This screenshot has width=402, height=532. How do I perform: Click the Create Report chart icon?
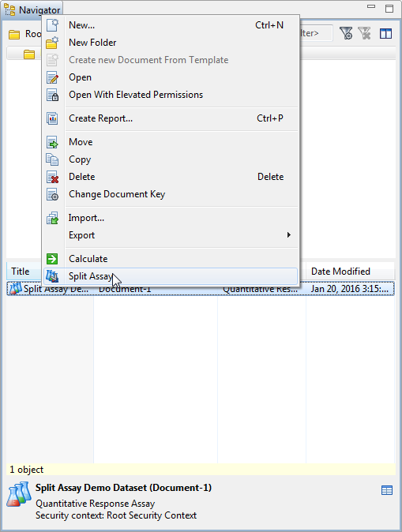[x=52, y=118]
